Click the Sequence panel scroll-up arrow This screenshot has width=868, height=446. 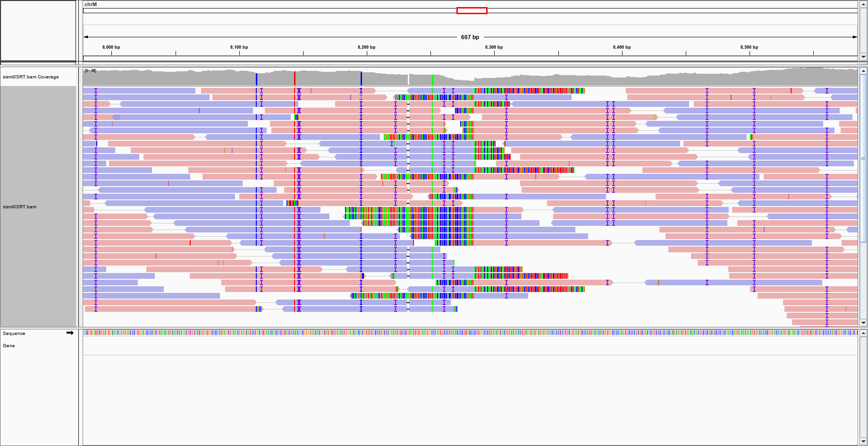pyautogui.click(x=863, y=333)
